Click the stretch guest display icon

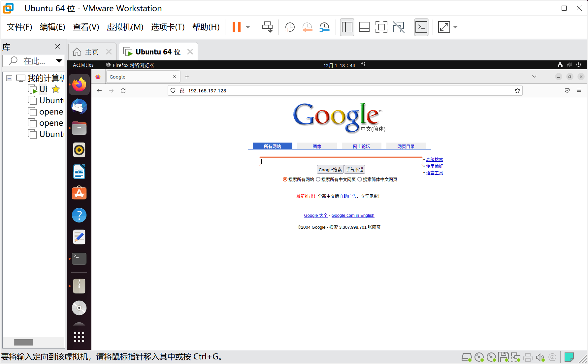click(x=444, y=27)
